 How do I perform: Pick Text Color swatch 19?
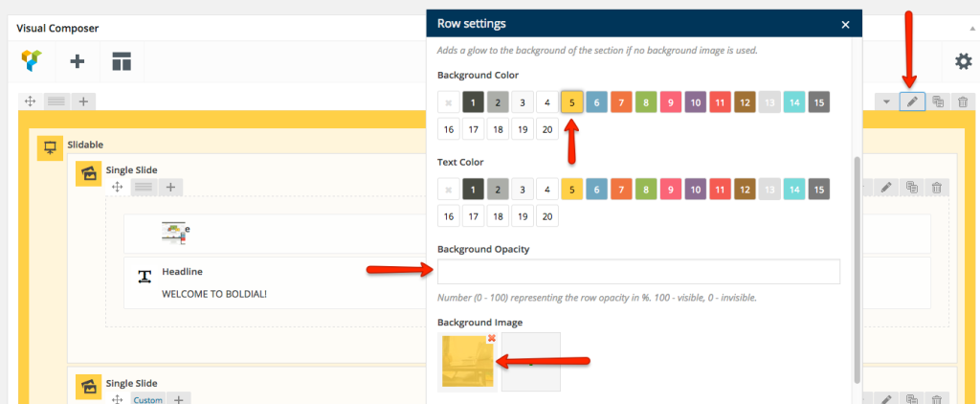[523, 216]
